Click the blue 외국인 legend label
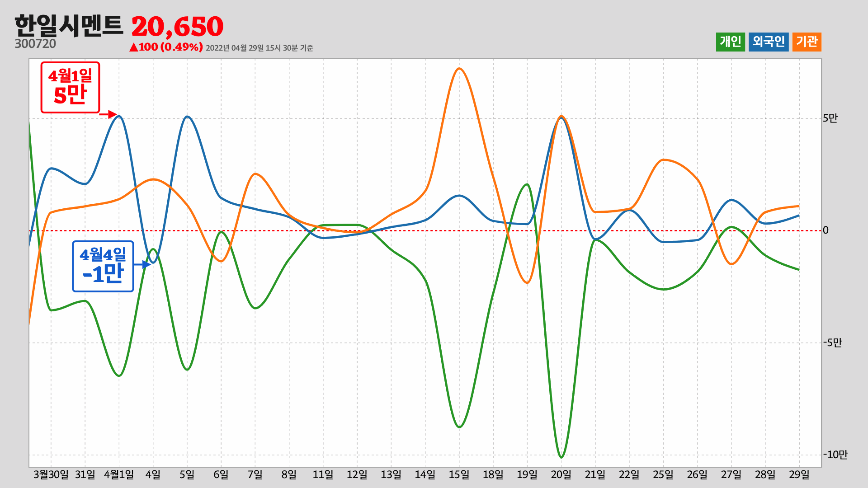868x488 pixels. coord(769,42)
